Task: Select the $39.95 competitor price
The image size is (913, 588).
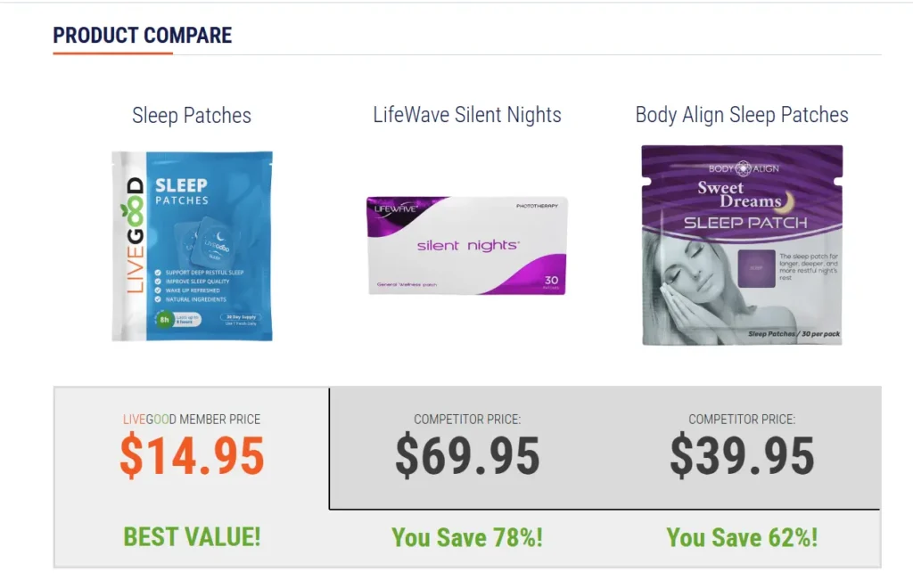Action: pyautogui.click(x=742, y=455)
